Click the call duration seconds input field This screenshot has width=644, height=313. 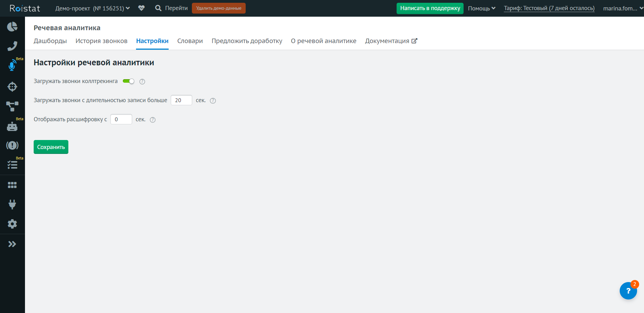click(181, 100)
